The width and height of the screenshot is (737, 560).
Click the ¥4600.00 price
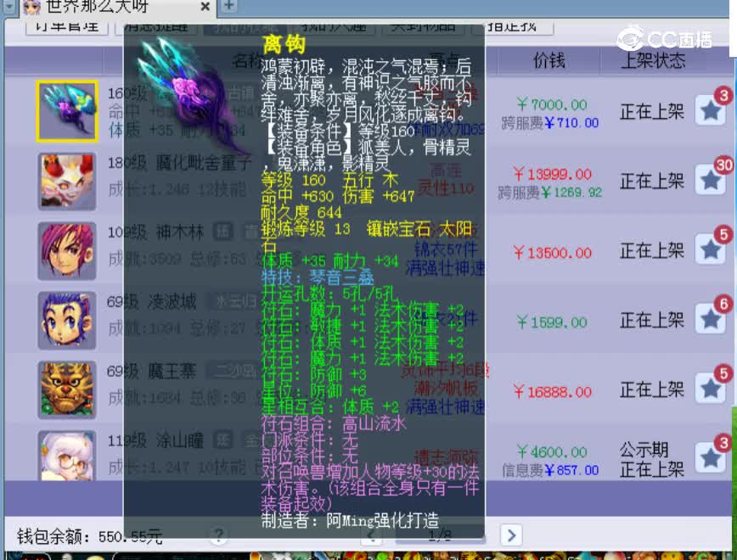coord(552,452)
